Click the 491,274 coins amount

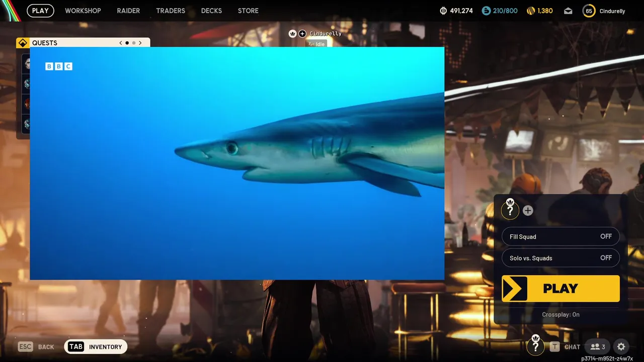(461, 11)
